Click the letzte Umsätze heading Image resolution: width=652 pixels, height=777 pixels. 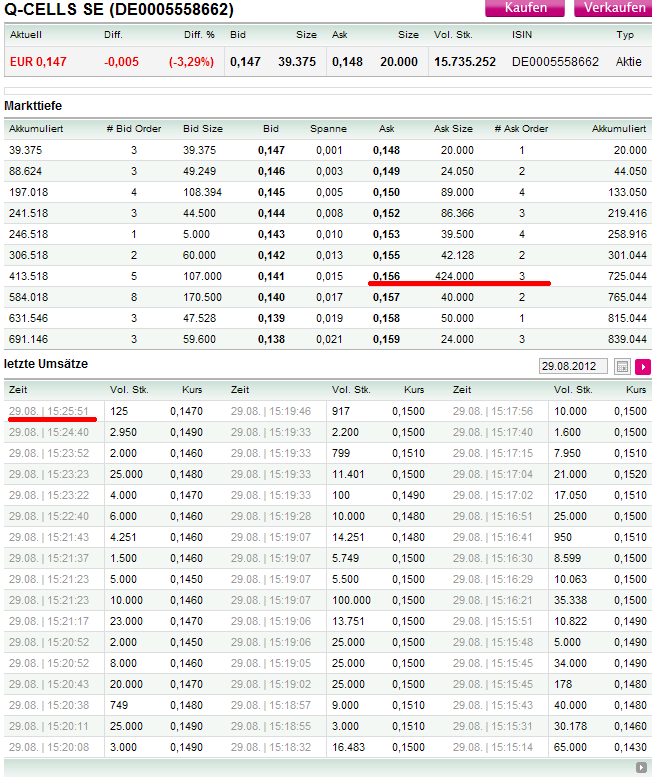46,364
